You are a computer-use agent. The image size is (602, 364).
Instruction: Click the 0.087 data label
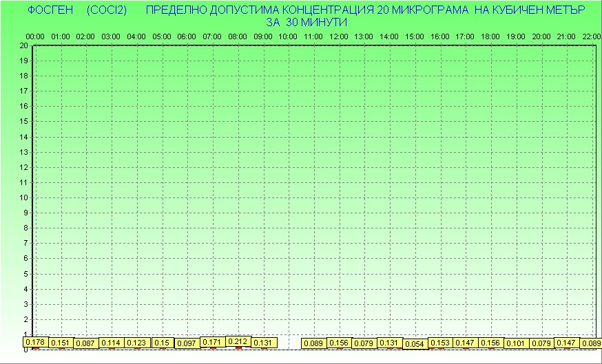pyautogui.click(x=86, y=343)
